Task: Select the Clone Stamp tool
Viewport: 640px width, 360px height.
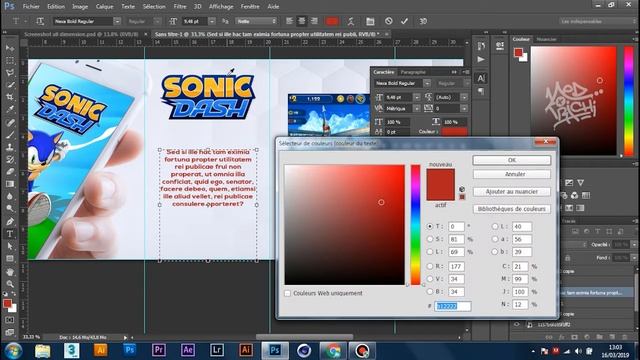Action: pos(10,147)
